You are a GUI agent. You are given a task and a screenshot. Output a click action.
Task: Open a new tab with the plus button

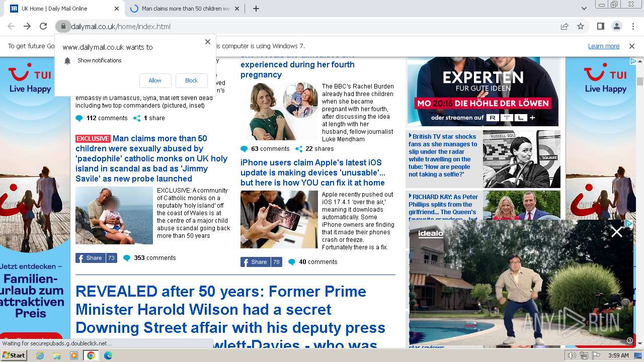[256, 9]
